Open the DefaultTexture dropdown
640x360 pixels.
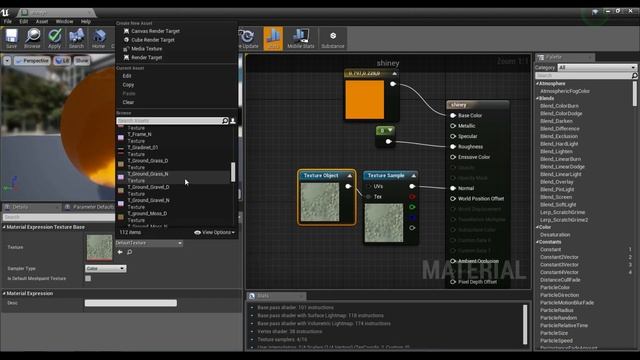[x=149, y=243]
